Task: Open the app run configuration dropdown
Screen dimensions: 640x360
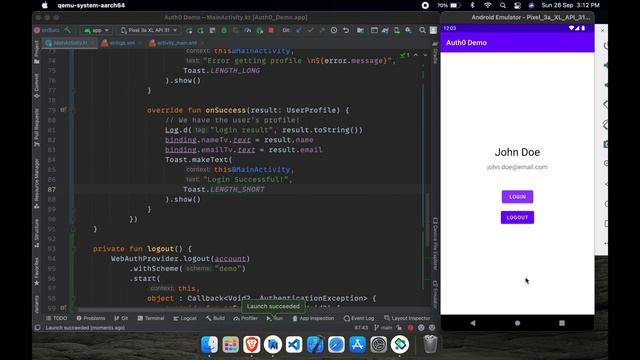Action: click(x=96, y=30)
